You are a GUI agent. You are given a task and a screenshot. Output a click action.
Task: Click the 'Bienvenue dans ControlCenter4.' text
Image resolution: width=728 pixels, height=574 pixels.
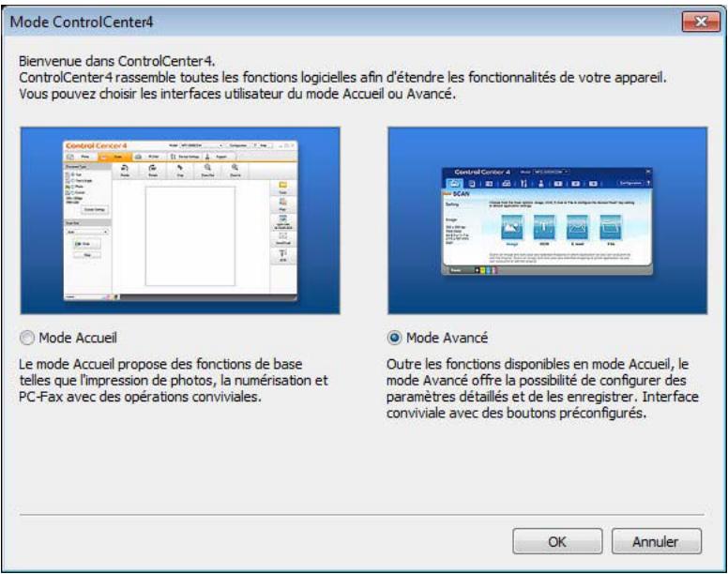tap(116, 61)
